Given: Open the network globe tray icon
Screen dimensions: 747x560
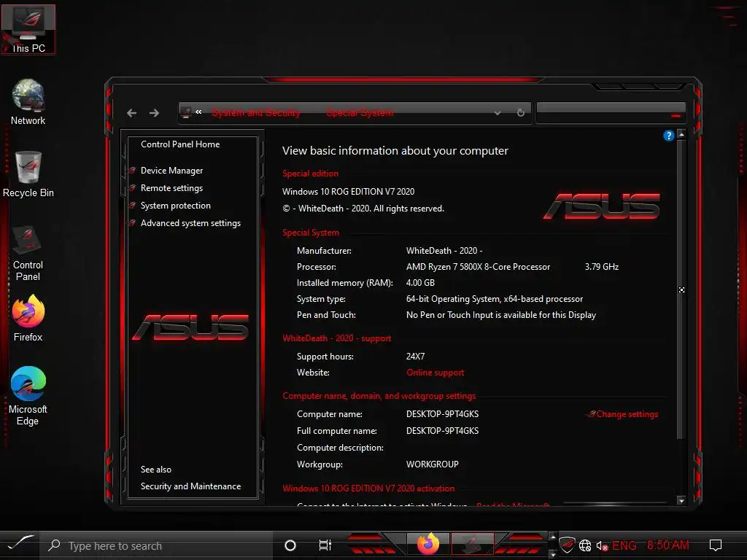Looking at the screenshot, I should click(x=585, y=545).
